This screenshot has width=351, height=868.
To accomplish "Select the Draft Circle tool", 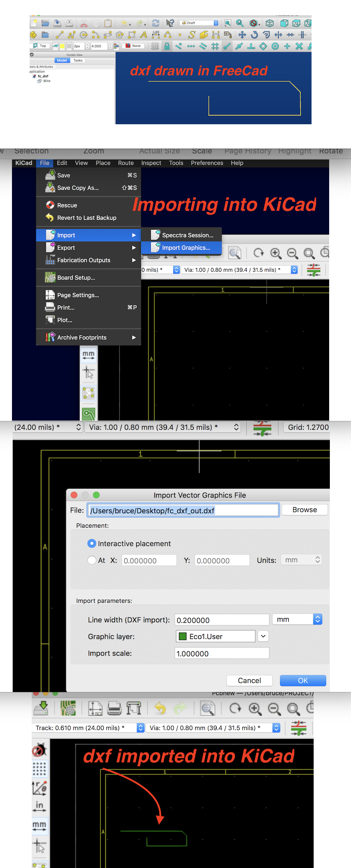I will (84, 35).
